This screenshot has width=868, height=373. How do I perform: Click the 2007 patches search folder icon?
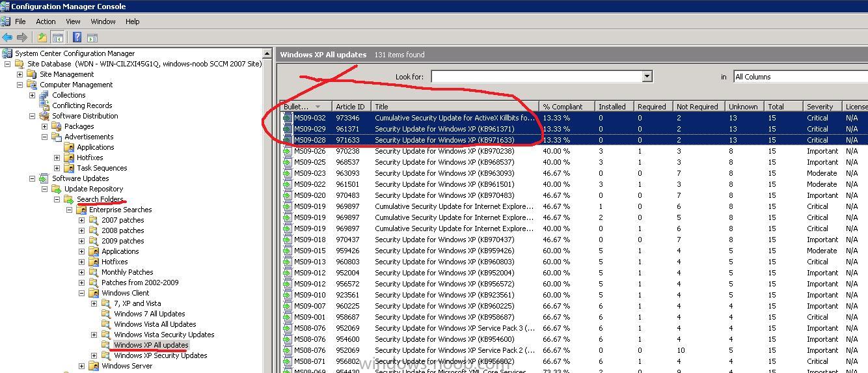coord(94,220)
